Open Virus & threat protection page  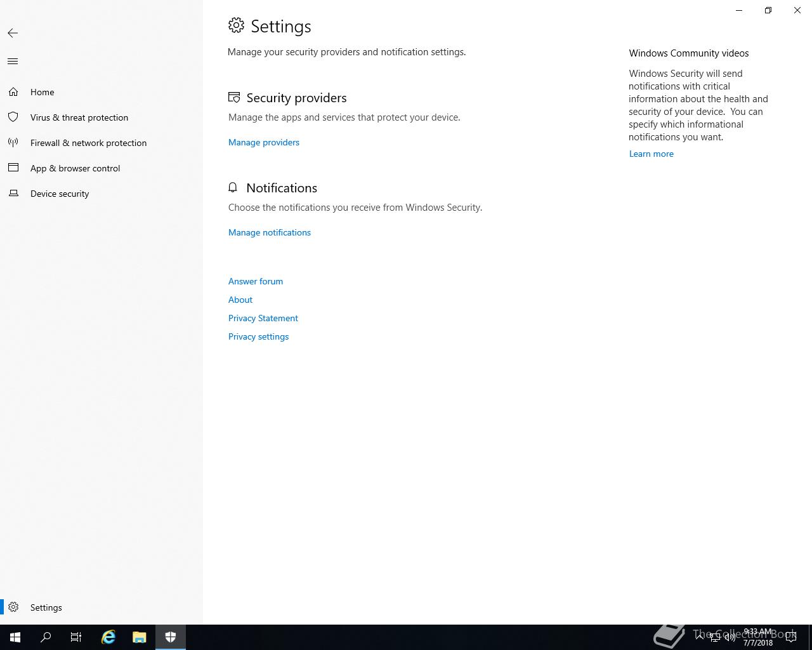pyautogui.click(x=101, y=117)
